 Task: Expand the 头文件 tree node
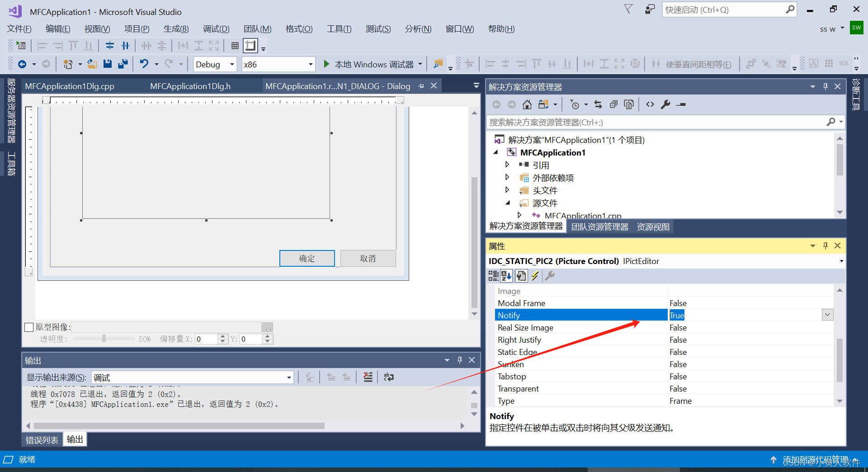pos(507,190)
